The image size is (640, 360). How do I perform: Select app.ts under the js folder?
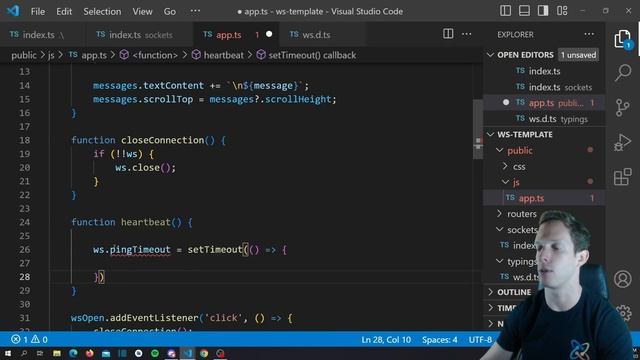pos(544,198)
